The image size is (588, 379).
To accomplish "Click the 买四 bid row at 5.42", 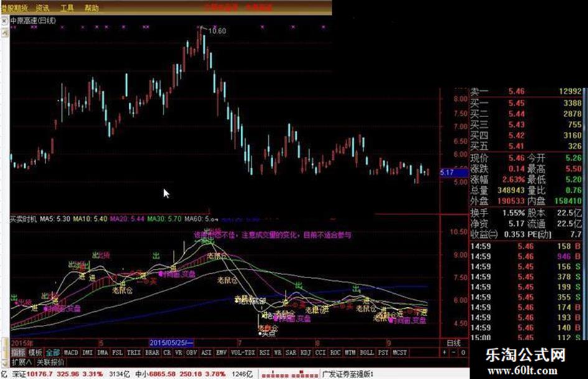I will coord(526,136).
